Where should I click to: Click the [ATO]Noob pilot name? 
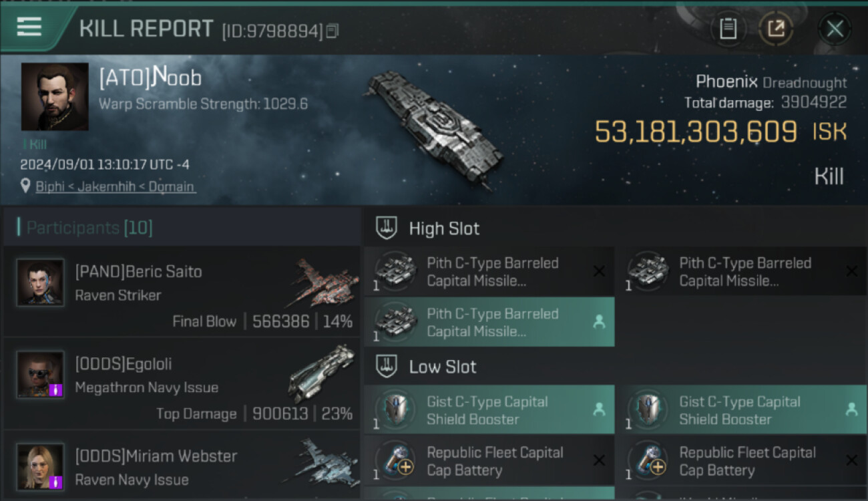[x=150, y=78]
